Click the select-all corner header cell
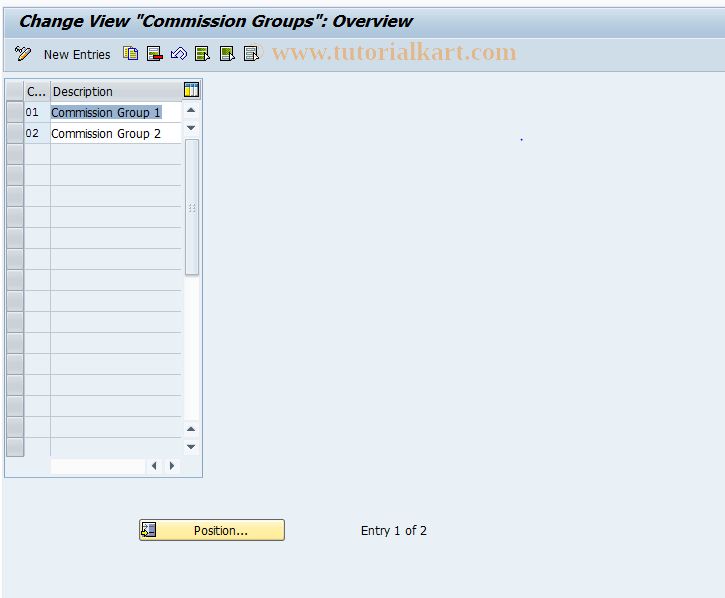 click(x=15, y=91)
